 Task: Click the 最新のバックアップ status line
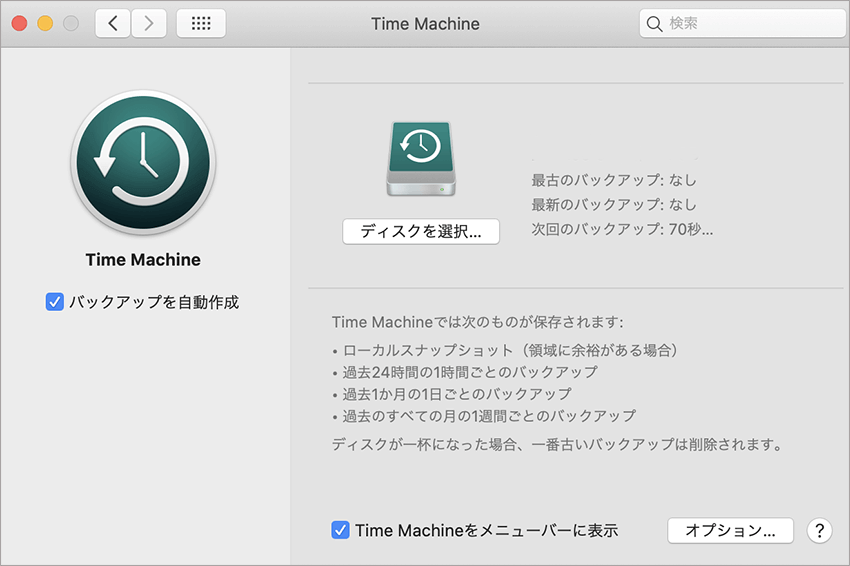pos(614,205)
